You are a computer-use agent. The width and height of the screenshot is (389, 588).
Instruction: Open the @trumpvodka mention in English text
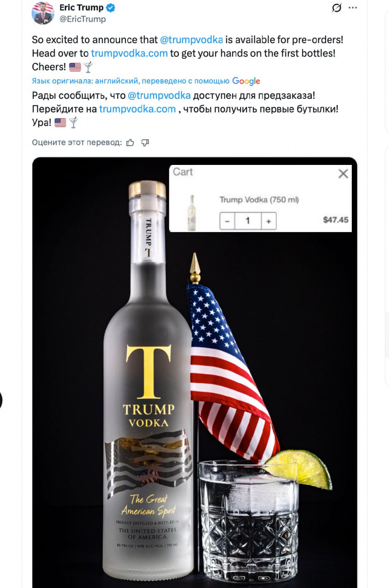[191, 40]
